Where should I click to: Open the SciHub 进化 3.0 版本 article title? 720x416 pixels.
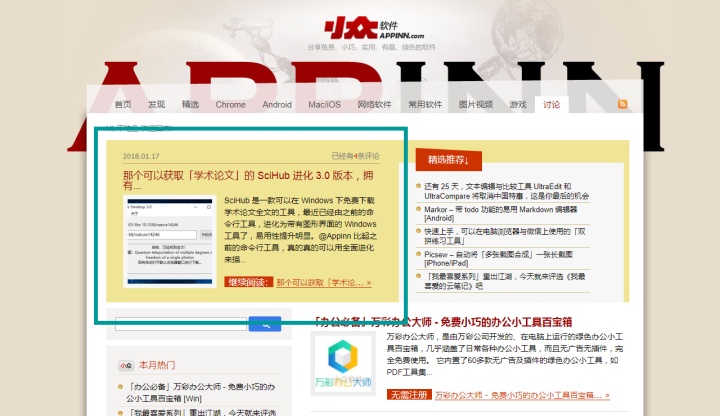pos(248,180)
